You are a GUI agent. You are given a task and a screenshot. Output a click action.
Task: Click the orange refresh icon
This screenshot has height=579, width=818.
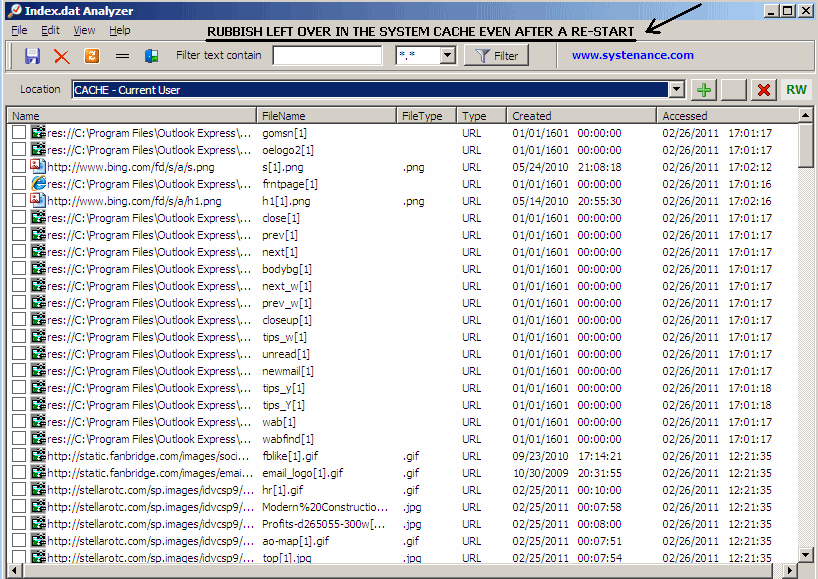pyautogui.click(x=92, y=56)
